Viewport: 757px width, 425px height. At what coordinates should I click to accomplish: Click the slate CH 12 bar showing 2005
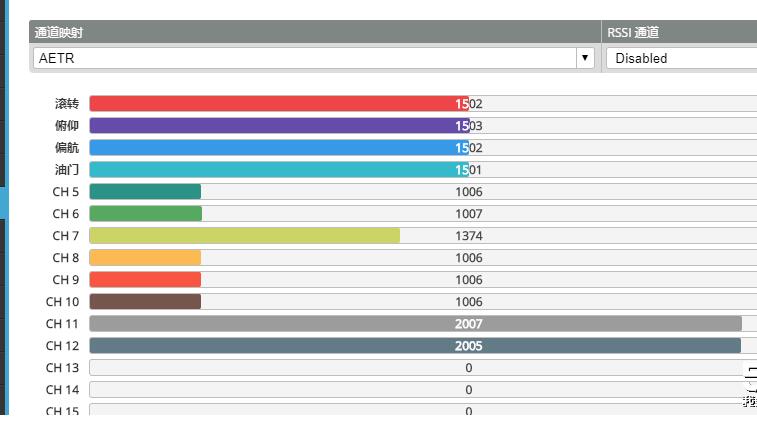415,346
